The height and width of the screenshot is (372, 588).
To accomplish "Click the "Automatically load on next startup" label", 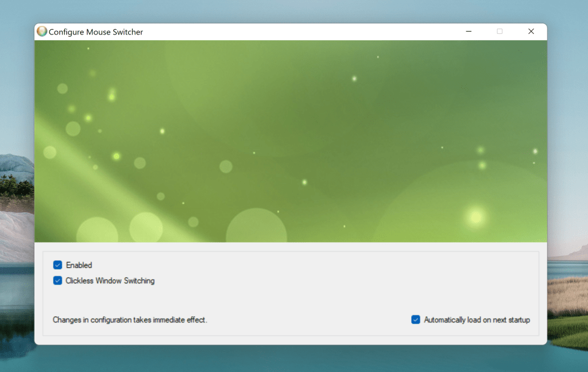I will (477, 320).
